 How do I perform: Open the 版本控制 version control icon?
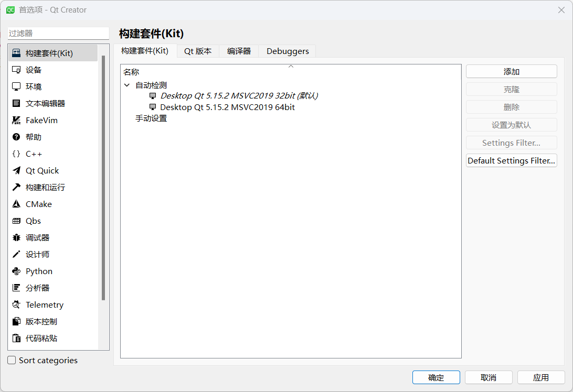click(16, 322)
